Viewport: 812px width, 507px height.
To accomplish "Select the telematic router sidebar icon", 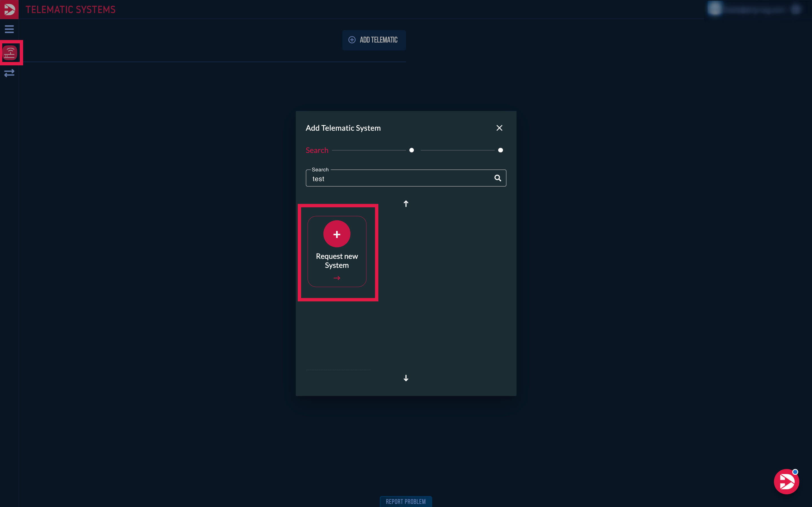I will coord(10,53).
